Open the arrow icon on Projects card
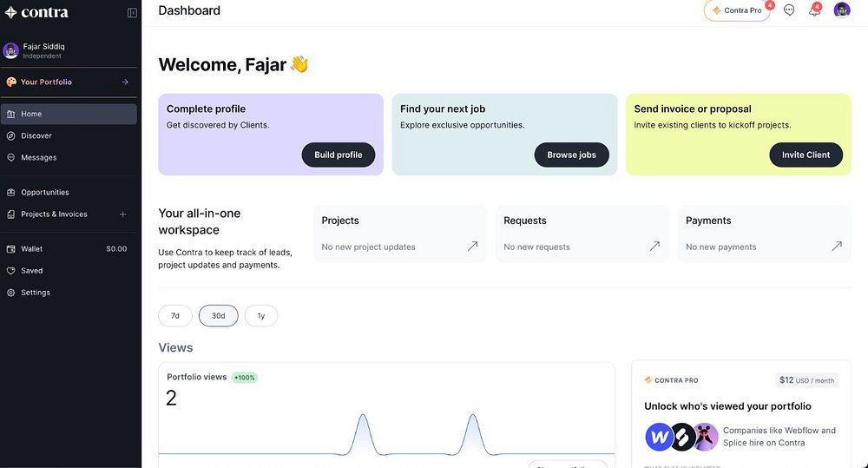Viewport: 868px width, 468px height. (472, 246)
